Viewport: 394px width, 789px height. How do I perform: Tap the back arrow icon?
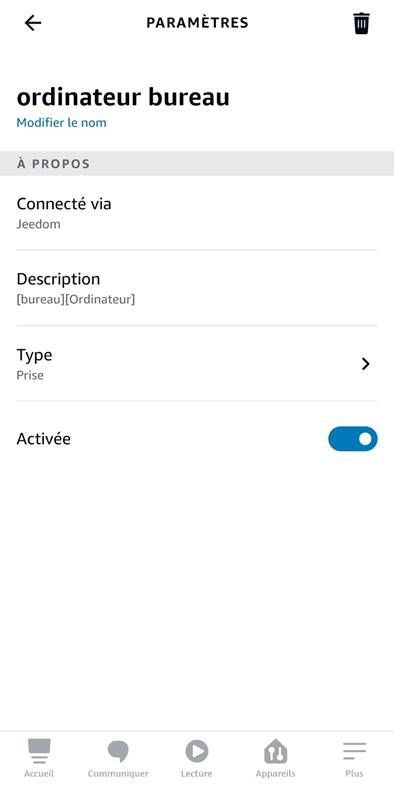click(33, 23)
